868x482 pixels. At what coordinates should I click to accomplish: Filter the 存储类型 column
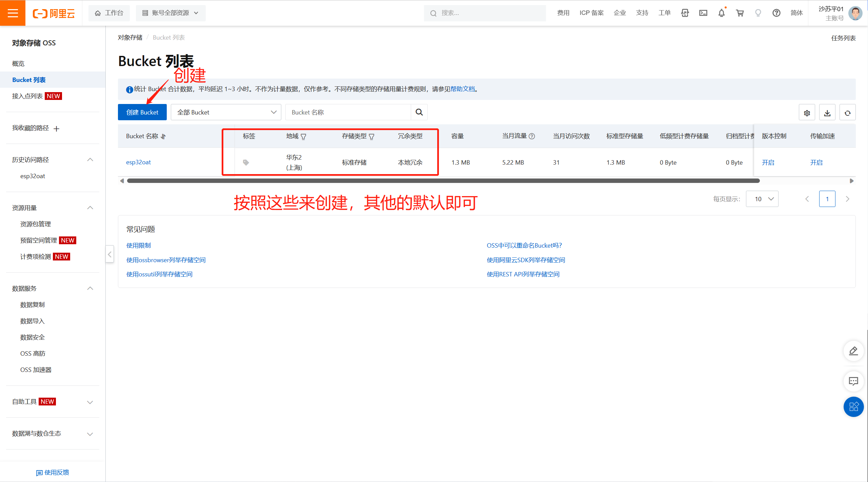click(x=371, y=137)
